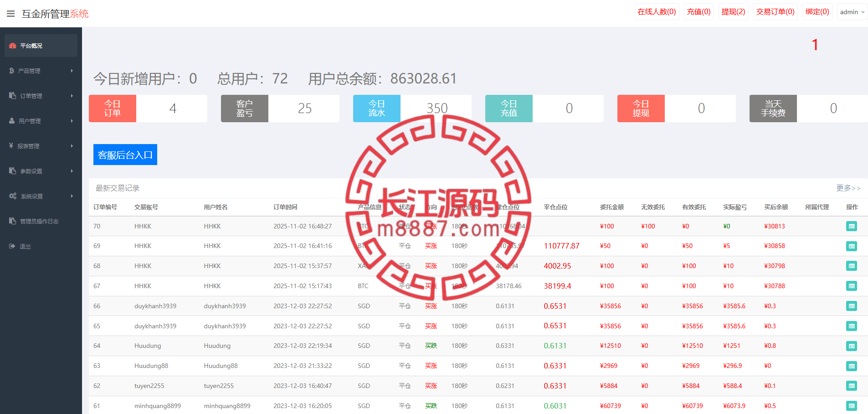This screenshot has width=868, height=414.
Task: Click account Huudung88 in order 63
Action: [151, 366]
